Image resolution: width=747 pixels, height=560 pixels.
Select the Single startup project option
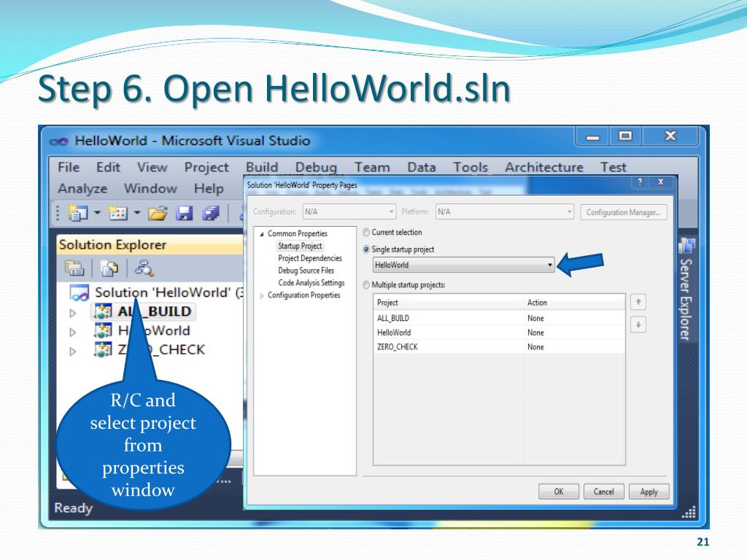pos(366,249)
